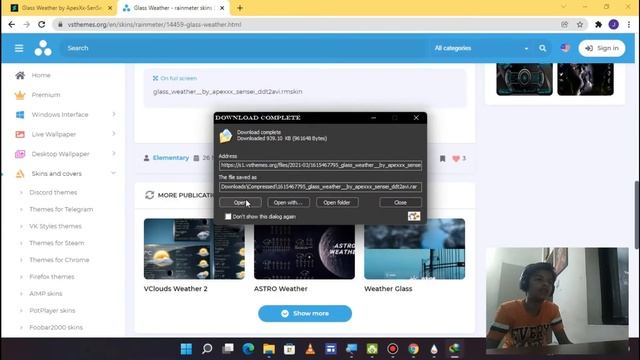
Task: Open Themes for Steam subcategory
Action: point(57,243)
